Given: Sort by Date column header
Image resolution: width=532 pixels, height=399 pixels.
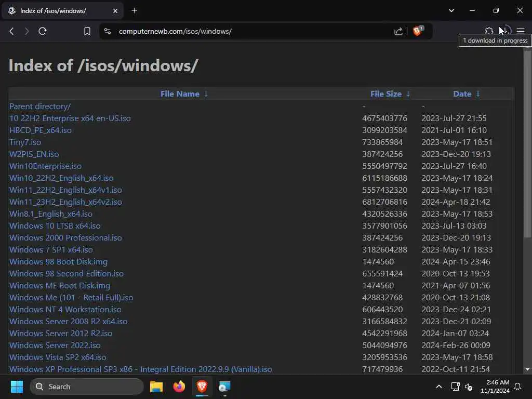Looking at the screenshot, I should 462,94.
